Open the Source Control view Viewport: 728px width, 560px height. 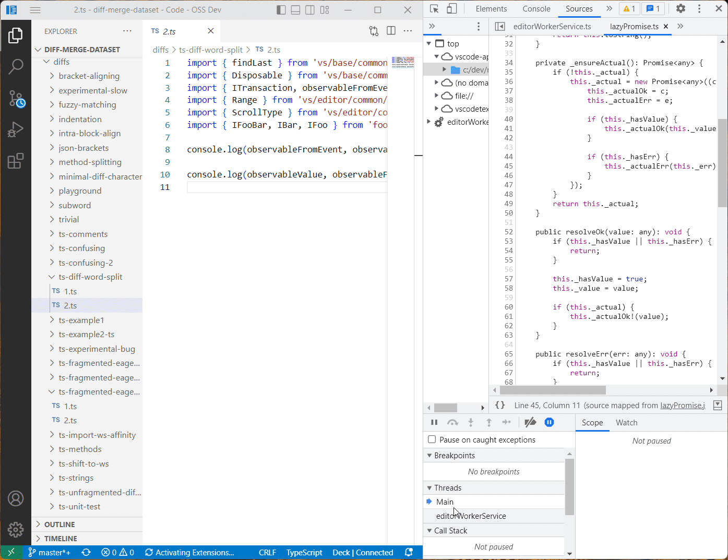pyautogui.click(x=16, y=98)
